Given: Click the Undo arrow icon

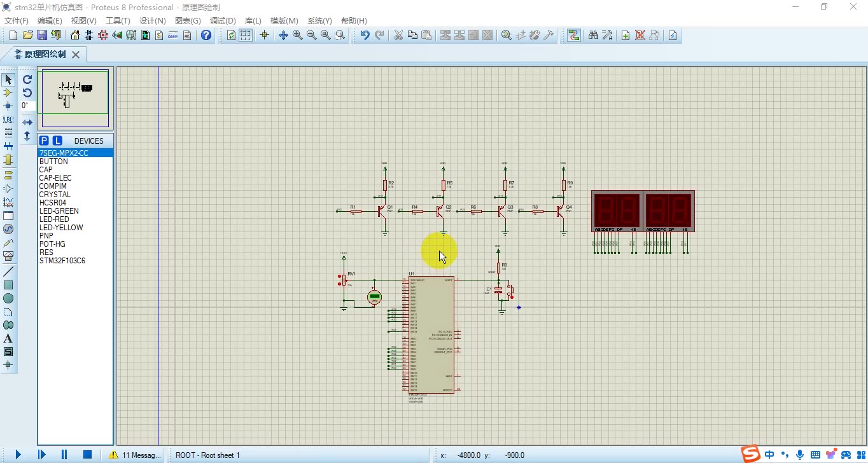Looking at the screenshot, I should coord(365,35).
